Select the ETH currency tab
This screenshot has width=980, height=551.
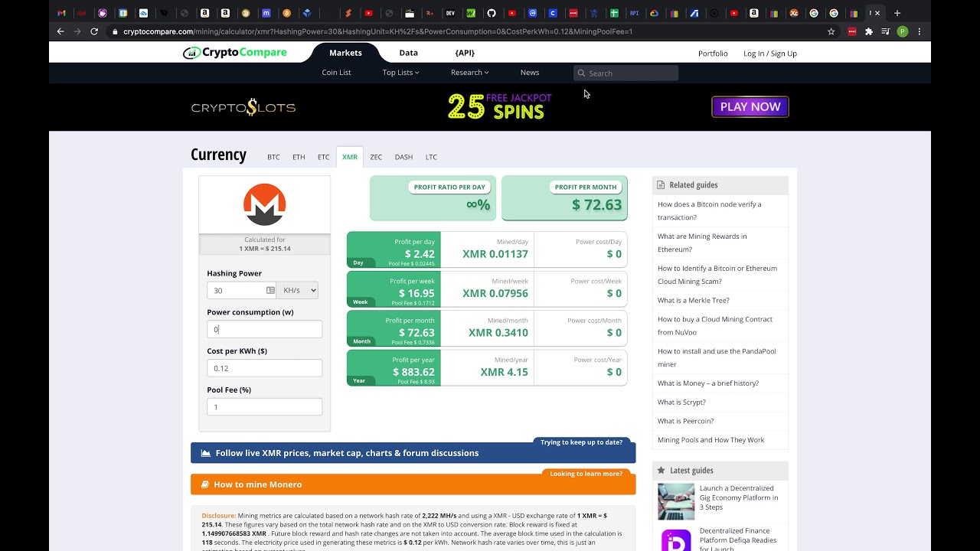pos(299,157)
